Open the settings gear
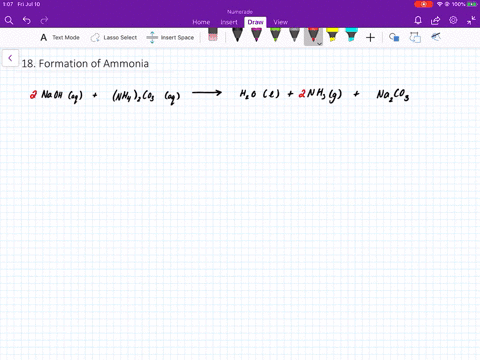 453,20
